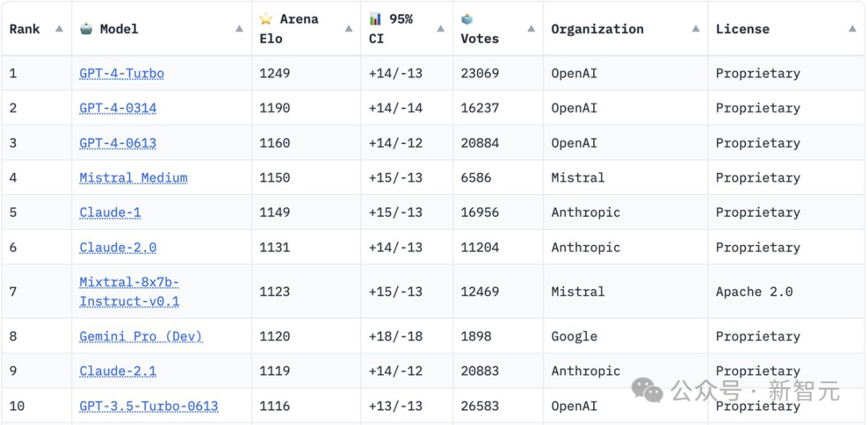Follow the Claude-2.1 model link
Image resolution: width=868 pixels, height=425 pixels.
click(x=117, y=370)
